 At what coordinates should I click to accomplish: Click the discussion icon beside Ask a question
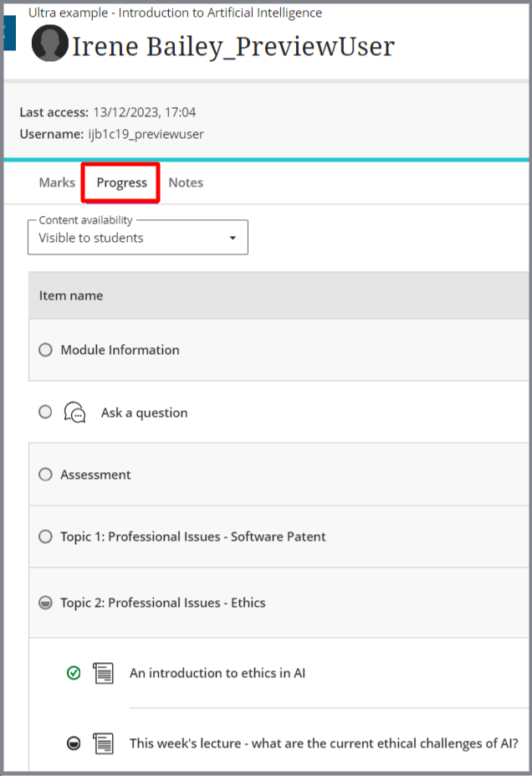pyautogui.click(x=75, y=413)
